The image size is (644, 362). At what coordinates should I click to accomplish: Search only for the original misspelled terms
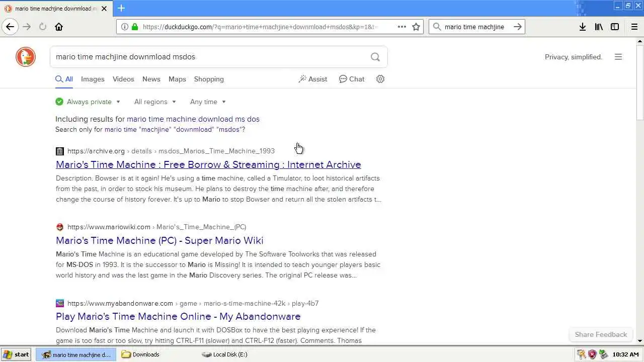click(x=174, y=130)
